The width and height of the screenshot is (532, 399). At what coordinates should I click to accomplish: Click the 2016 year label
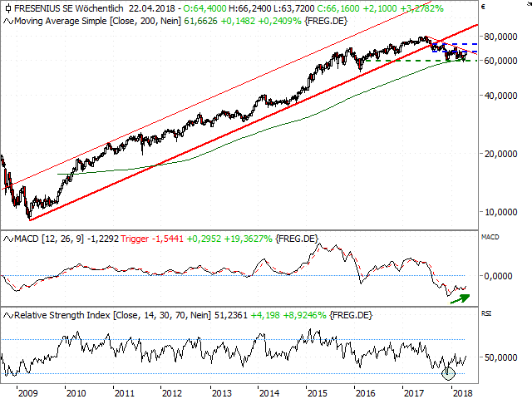click(x=366, y=393)
